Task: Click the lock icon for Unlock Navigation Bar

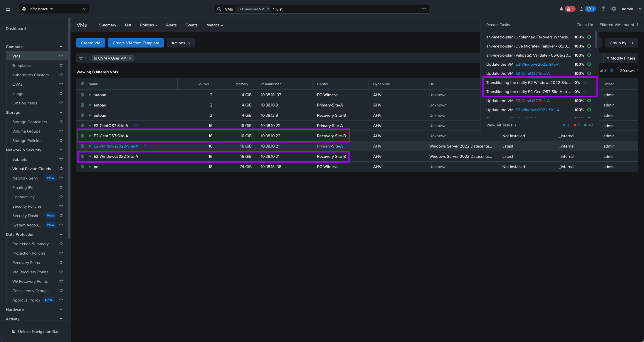Action: click(13, 331)
